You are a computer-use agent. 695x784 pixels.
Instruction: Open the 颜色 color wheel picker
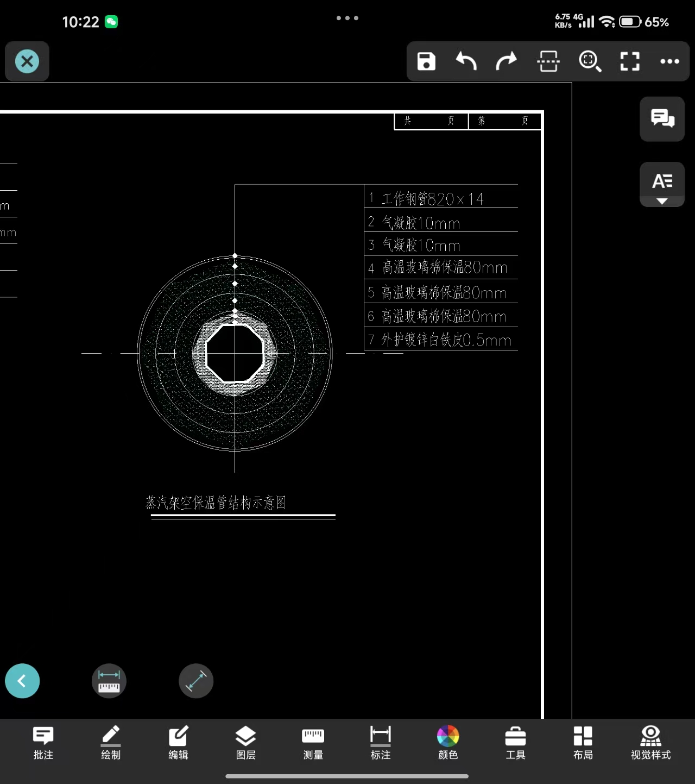click(448, 743)
